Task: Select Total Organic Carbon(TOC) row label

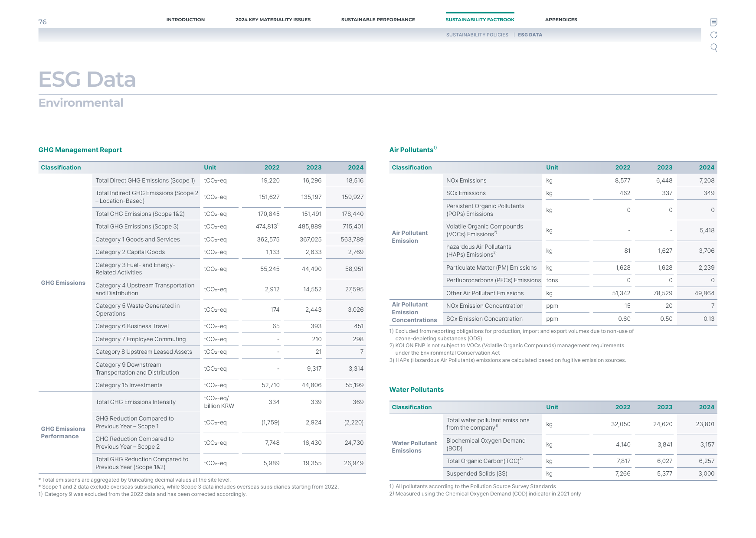Action: pyautogui.click(x=484, y=461)
